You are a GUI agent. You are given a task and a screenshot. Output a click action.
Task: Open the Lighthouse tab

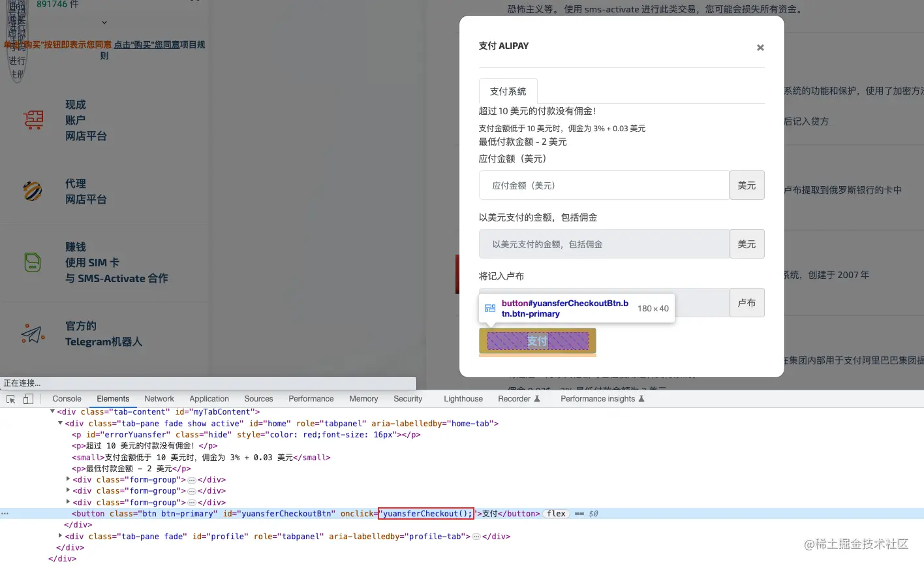pos(463,399)
